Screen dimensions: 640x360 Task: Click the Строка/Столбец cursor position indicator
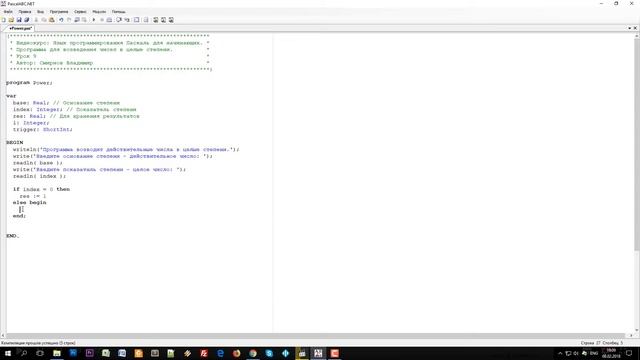click(x=602, y=343)
